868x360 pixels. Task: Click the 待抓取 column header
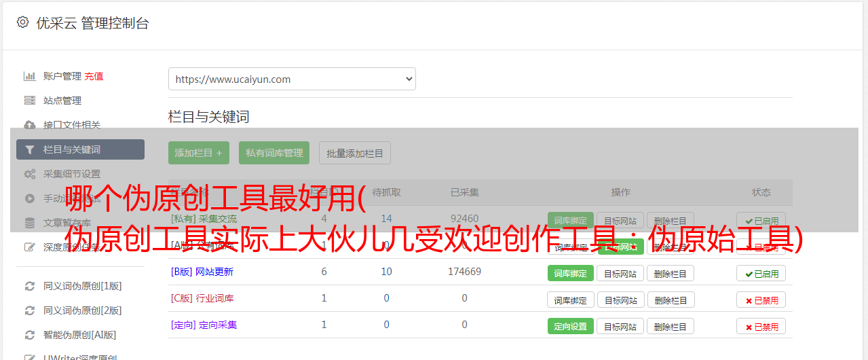[x=386, y=192]
